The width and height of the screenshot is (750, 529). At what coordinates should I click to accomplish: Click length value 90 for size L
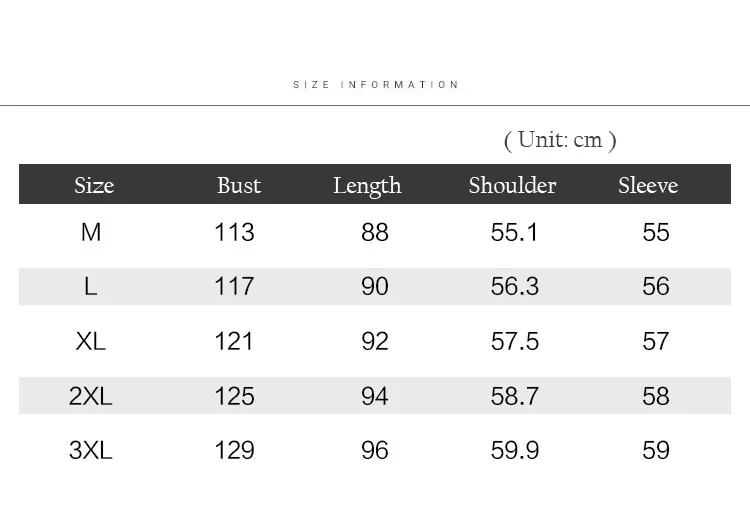pyautogui.click(x=375, y=287)
